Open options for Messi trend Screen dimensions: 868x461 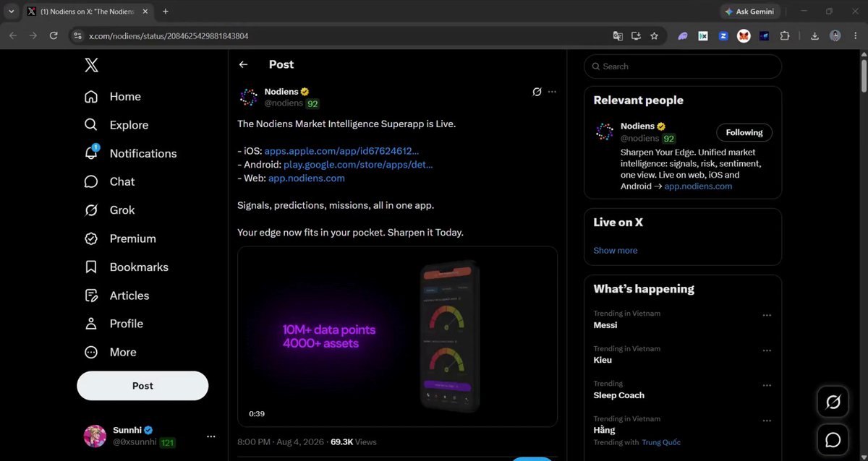pos(767,315)
